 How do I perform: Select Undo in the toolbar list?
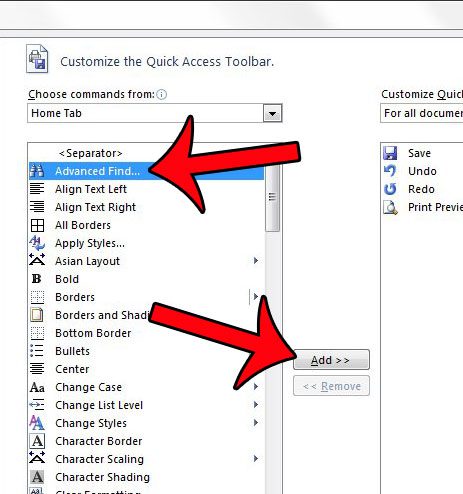click(422, 171)
